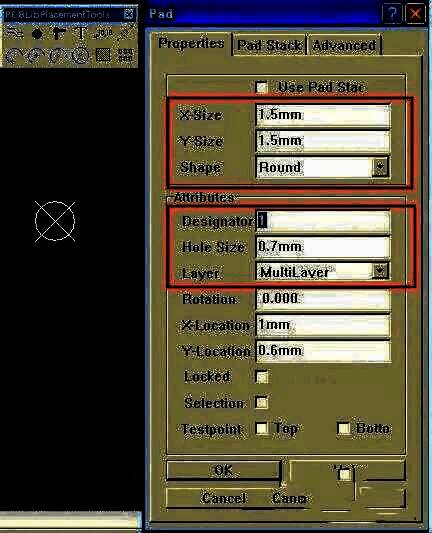The height and width of the screenshot is (533, 432).
Task: Check the Testpoint Top checkbox
Action: click(x=262, y=428)
